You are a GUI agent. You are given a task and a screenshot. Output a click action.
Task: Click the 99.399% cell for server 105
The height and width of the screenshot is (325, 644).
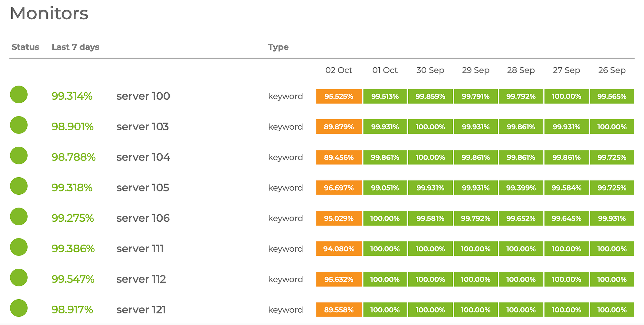[521, 188]
